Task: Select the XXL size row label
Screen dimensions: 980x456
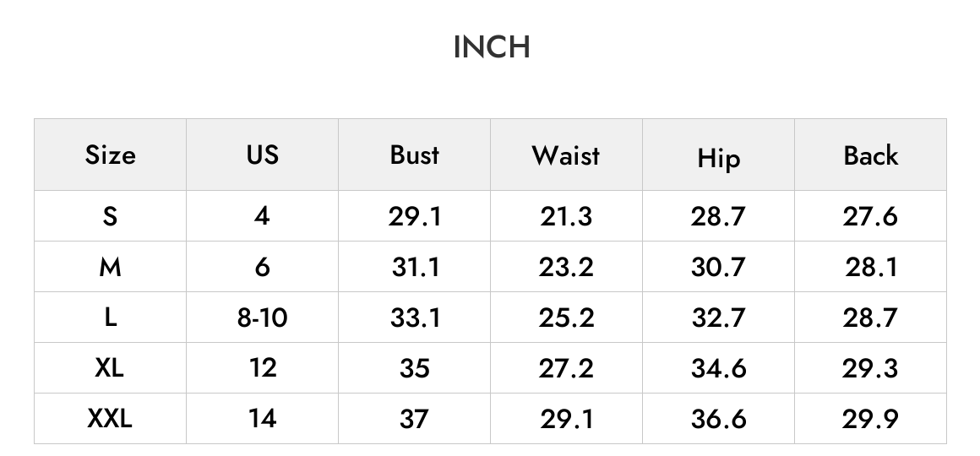Action: [110, 419]
